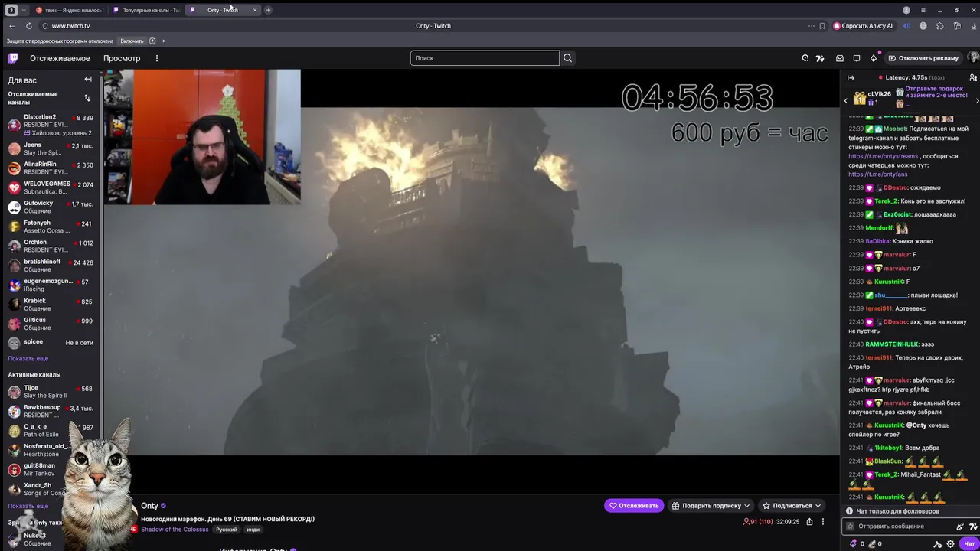Sort the followed channels list
The width and height of the screenshot is (980, 551).
point(87,98)
